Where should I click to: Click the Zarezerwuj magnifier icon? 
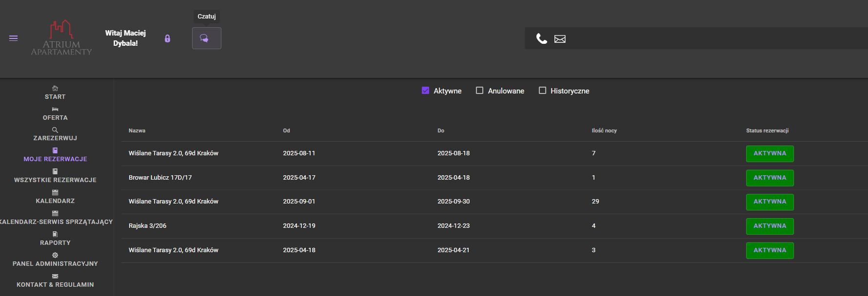(x=55, y=130)
